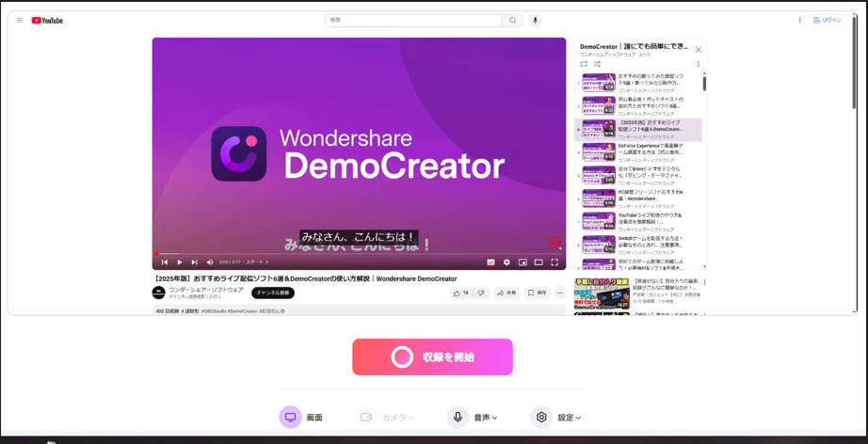Like the video with thumbs up
868x444 pixels.
pyautogui.click(x=460, y=293)
